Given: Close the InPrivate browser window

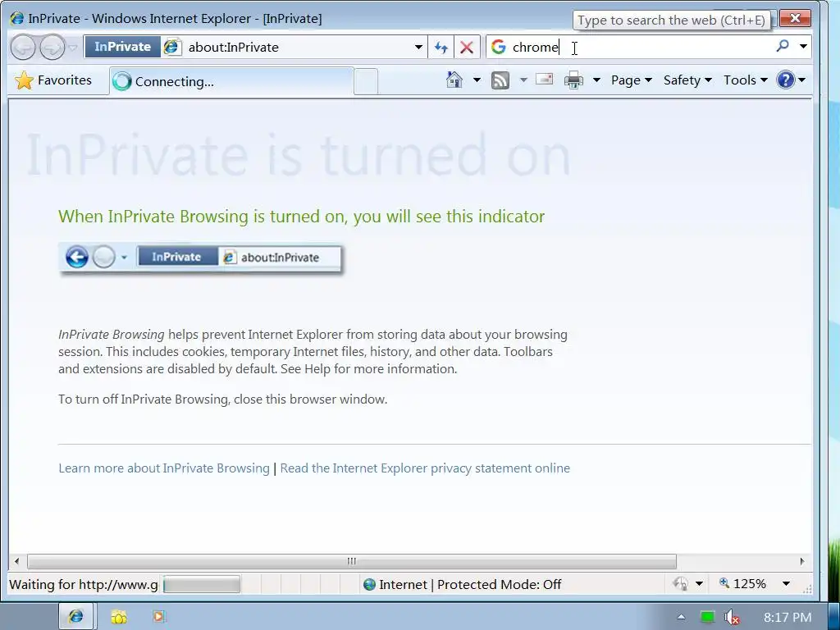Looking at the screenshot, I should (x=794, y=18).
